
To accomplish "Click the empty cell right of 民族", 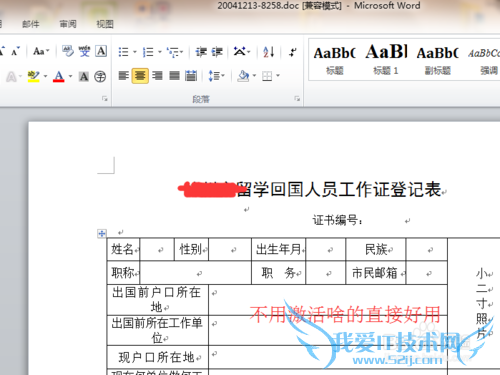I will 426,249.
